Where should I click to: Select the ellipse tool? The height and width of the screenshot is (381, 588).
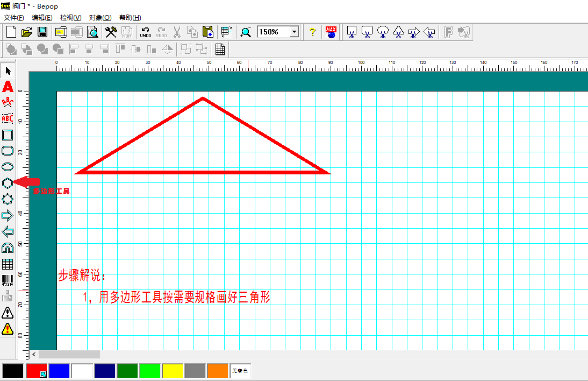click(8, 167)
